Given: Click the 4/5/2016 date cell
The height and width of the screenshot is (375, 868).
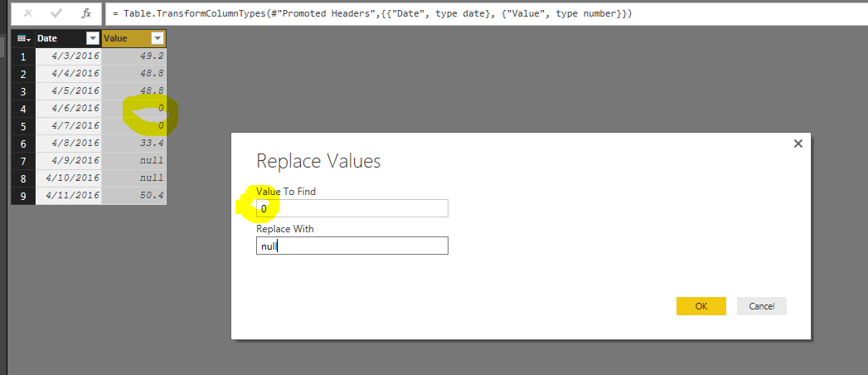Looking at the screenshot, I should (68, 90).
